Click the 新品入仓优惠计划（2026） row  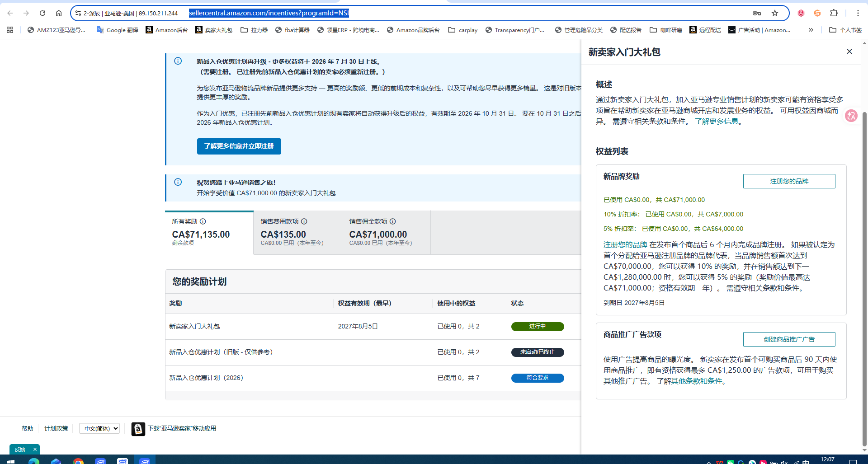[x=373, y=378]
